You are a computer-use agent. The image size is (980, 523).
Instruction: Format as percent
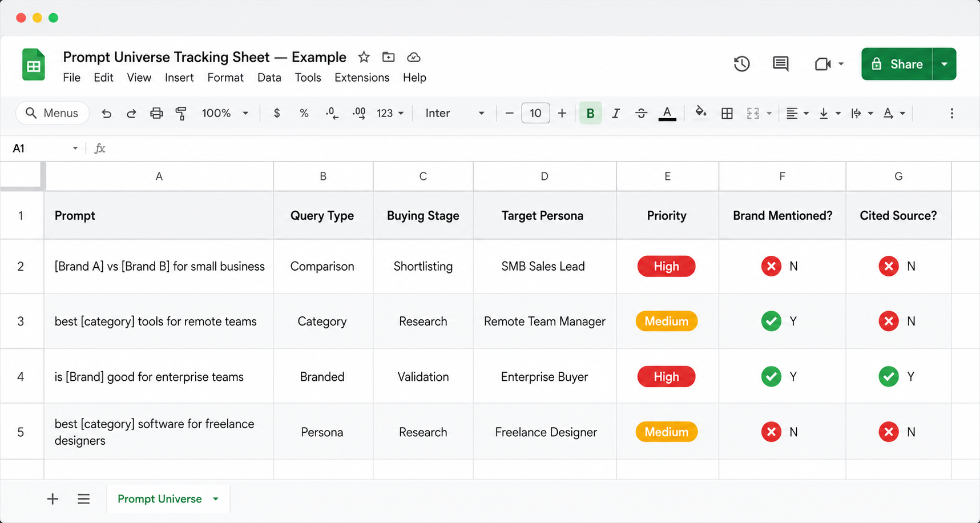pyautogui.click(x=304, y=113)
